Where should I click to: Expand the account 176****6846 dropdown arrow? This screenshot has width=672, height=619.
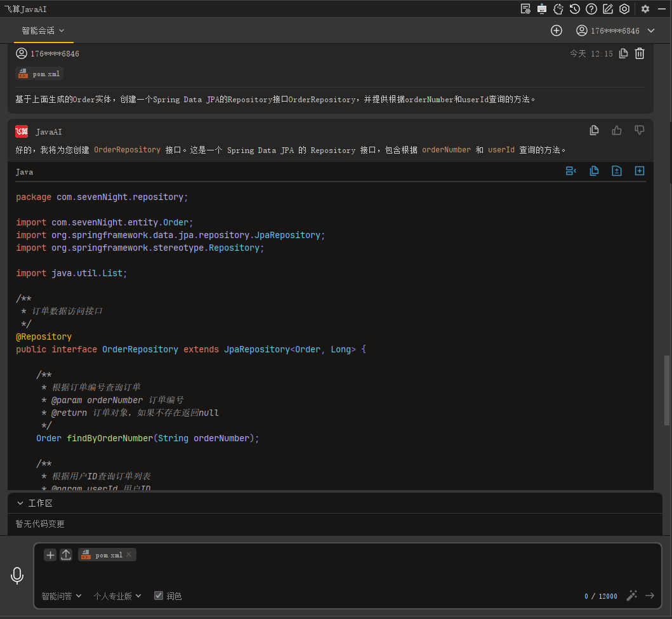(x=651, y=30)
